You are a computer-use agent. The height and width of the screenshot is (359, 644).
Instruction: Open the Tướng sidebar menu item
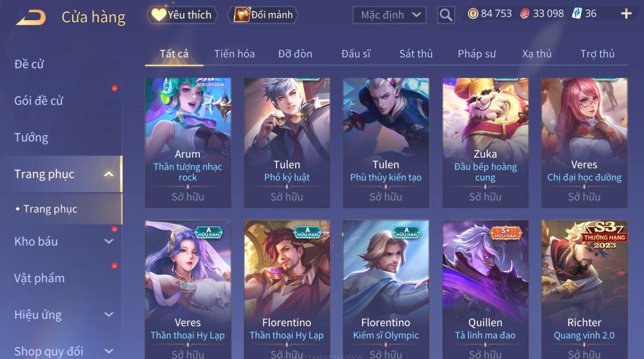click(x=31, y=138)
